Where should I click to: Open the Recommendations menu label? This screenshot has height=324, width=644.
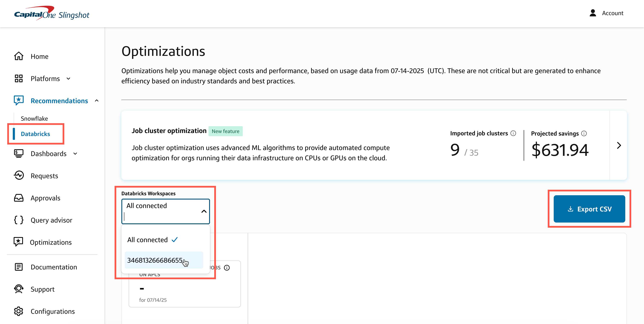[x=59, y=101]
